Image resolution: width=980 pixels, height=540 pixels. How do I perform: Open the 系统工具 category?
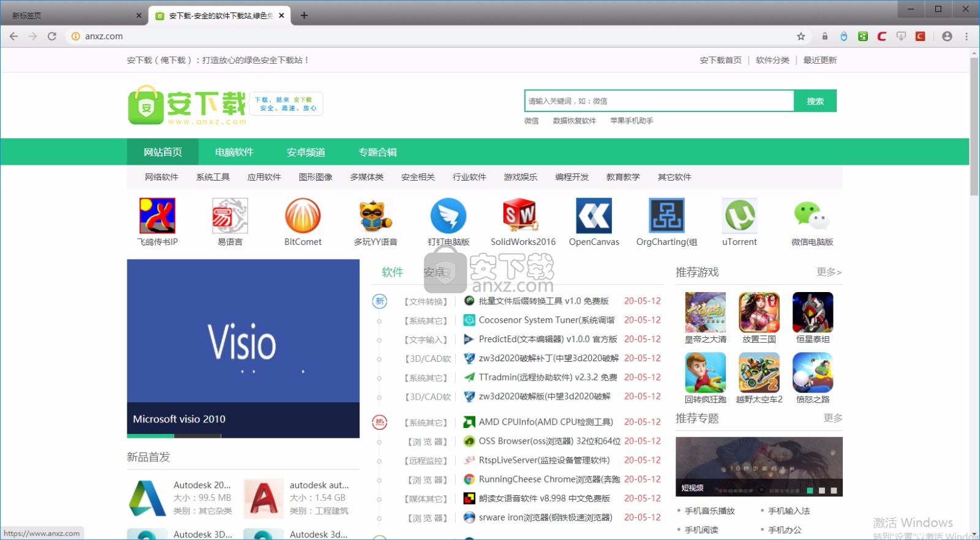tap(213, 177)
